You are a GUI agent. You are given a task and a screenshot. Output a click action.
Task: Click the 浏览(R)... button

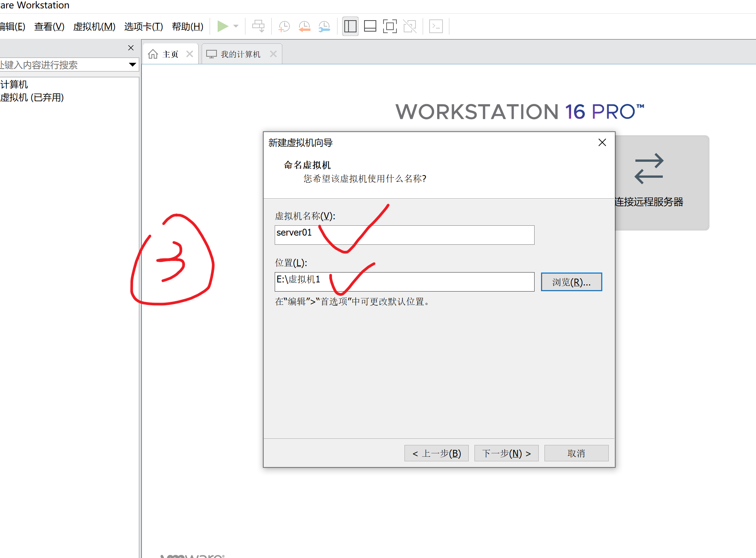click(x=571, y=282)
